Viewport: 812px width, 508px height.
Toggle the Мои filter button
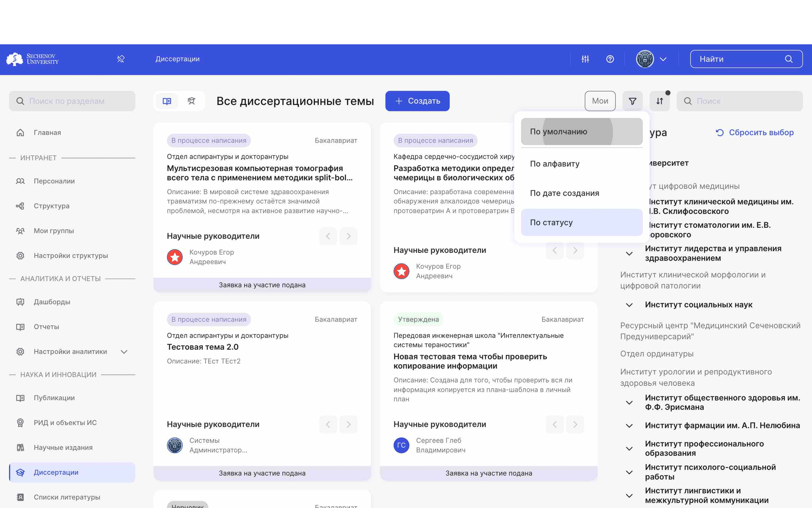[x=600, y=101]
